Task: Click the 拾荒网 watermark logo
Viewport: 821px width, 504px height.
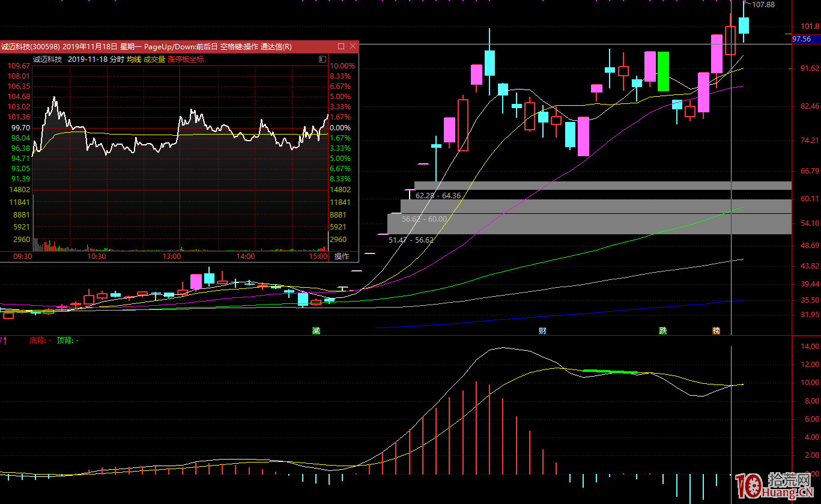Action: pyautogui.click(x=776, y=485)
